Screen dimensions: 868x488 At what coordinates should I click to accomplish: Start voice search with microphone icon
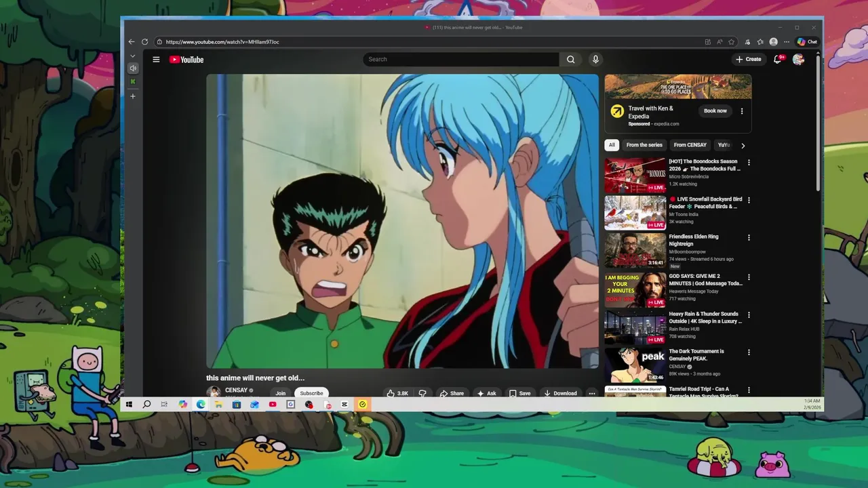(x=595, y=60)
